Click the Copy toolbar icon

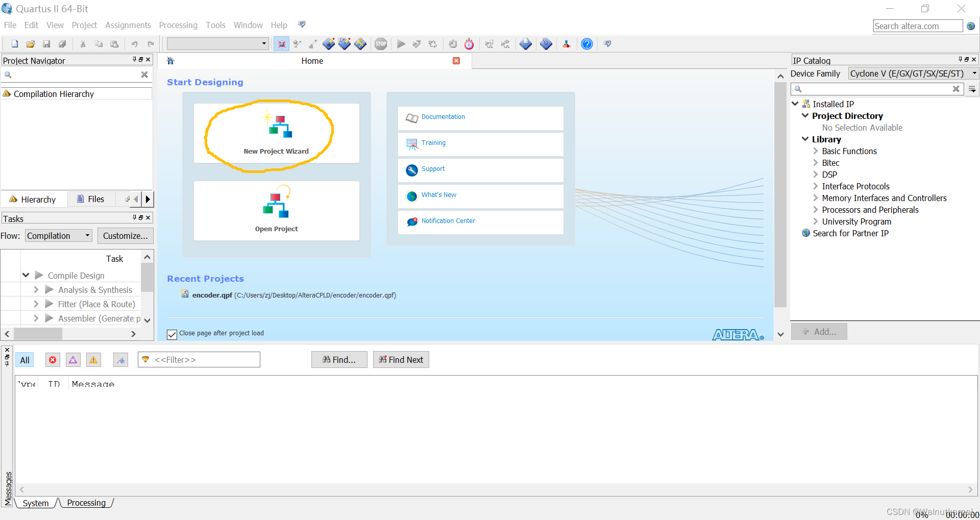click(99, 44)
